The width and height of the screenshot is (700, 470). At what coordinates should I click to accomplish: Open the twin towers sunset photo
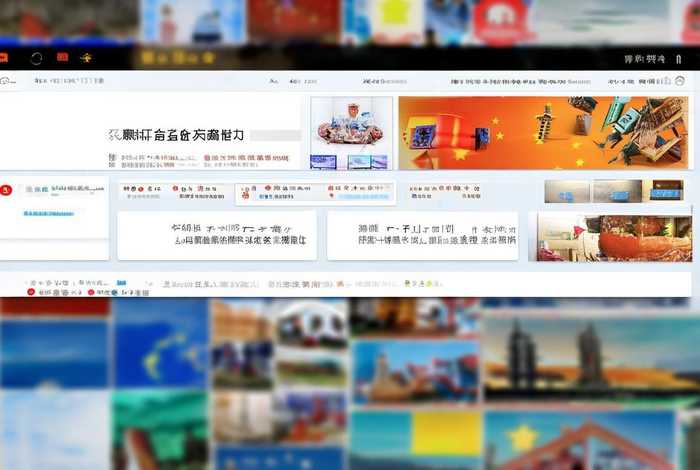click(592, 357)
